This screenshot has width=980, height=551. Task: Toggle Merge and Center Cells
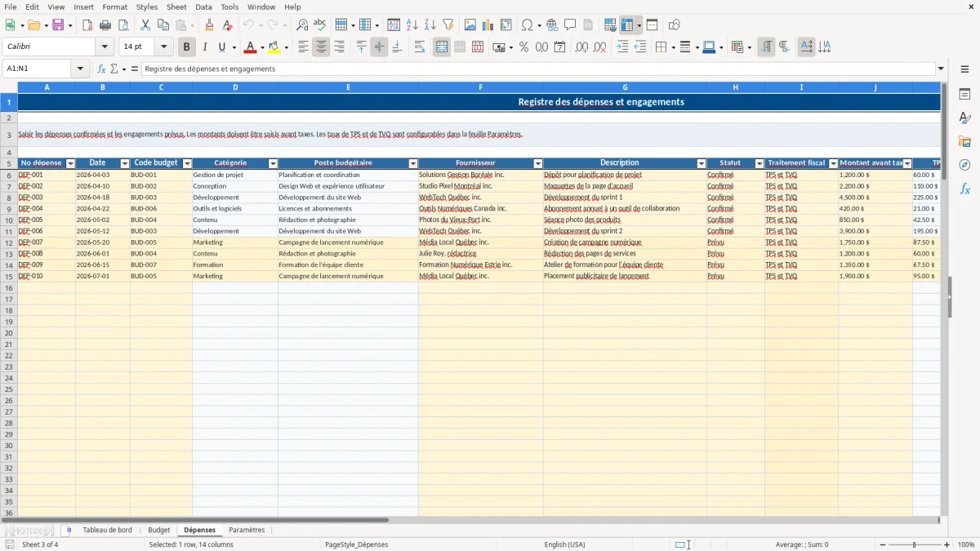tap(442, 47)
